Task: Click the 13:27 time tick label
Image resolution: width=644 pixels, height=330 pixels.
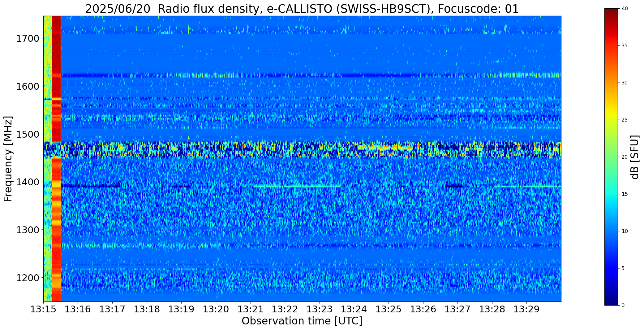Action: pyautogui.click(x=457, y=309)
